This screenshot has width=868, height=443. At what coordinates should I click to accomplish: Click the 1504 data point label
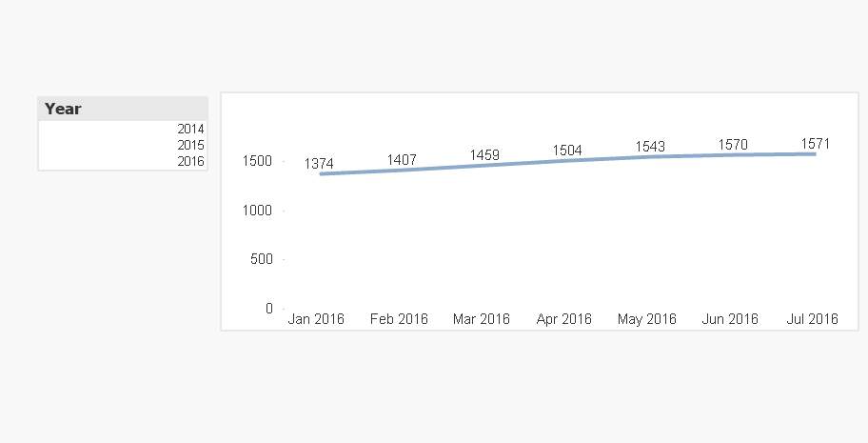pos(567,150)
